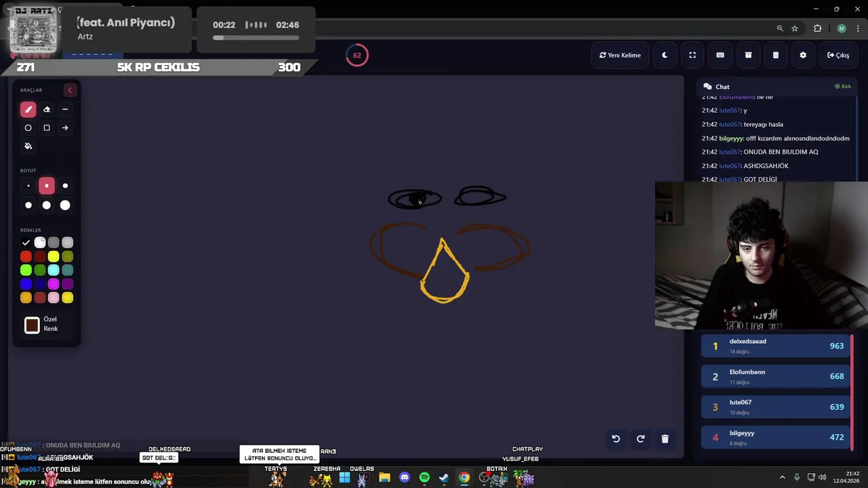Choose the fourth brush size
The height and width of the screenshot is (488, 868).
28,205
